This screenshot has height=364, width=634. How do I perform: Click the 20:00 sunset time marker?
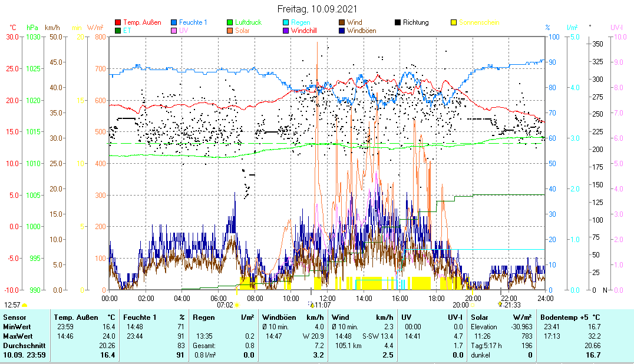click(461, 305)
